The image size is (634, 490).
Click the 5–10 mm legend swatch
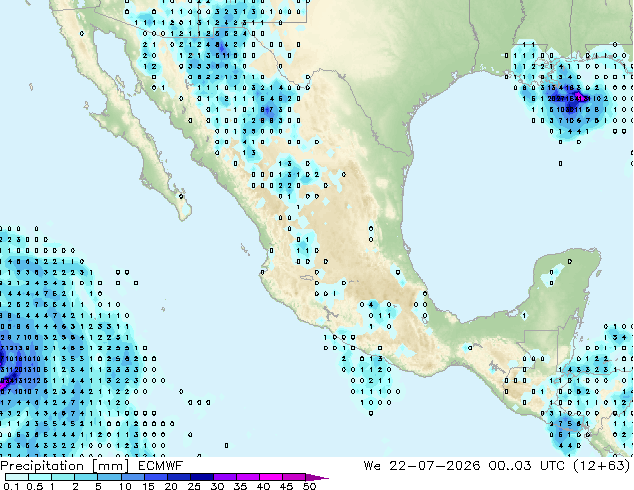pos(110,477)
